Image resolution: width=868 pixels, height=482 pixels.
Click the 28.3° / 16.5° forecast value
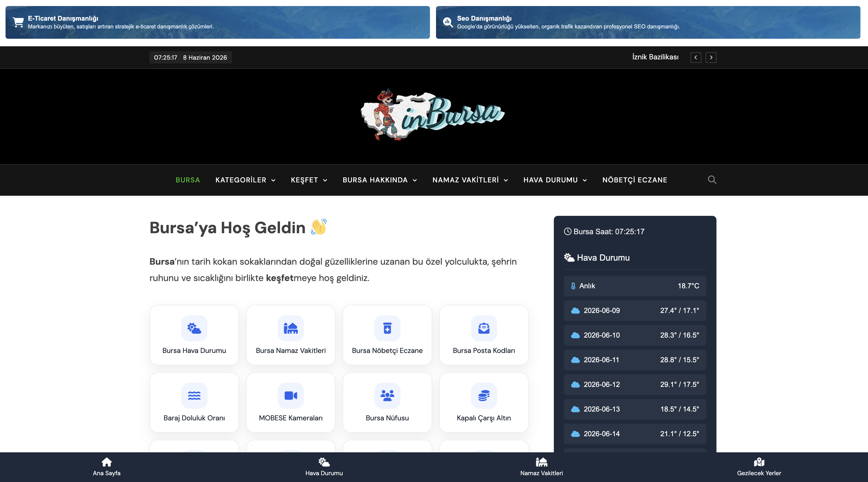679,335
